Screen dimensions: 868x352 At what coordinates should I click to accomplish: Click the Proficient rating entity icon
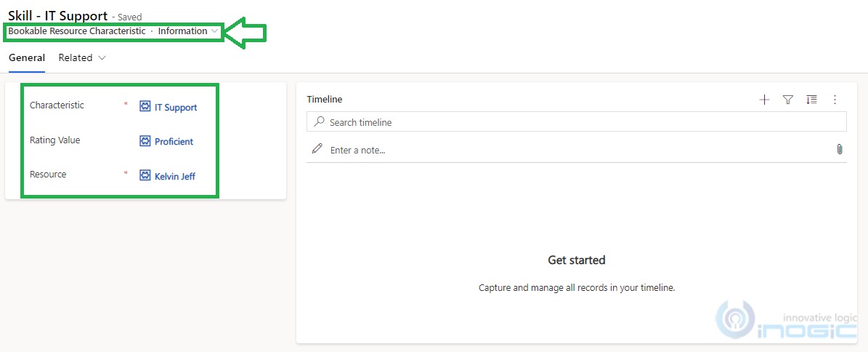[x=145, y=141]
